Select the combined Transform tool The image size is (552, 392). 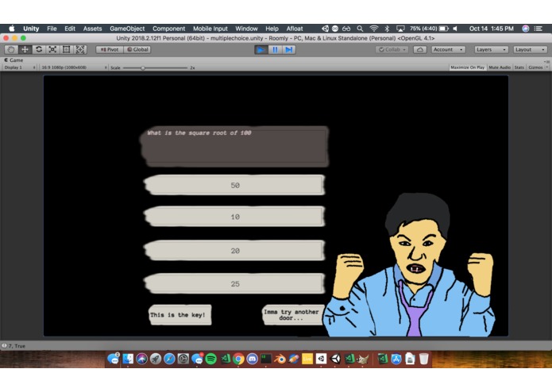coord(80,49)
